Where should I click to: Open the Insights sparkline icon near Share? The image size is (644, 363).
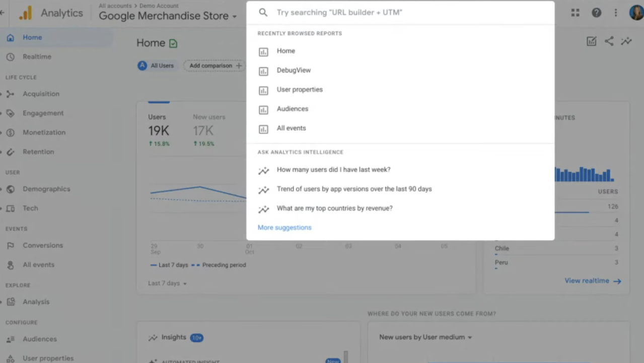pyautogui.click(x=626, y=41)
